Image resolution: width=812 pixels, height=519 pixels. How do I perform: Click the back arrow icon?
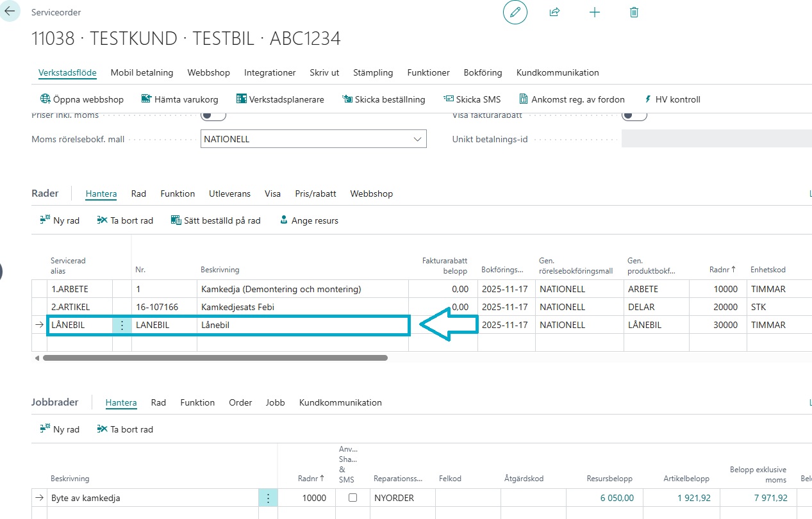pyautogui.click(x=9, y=12)
